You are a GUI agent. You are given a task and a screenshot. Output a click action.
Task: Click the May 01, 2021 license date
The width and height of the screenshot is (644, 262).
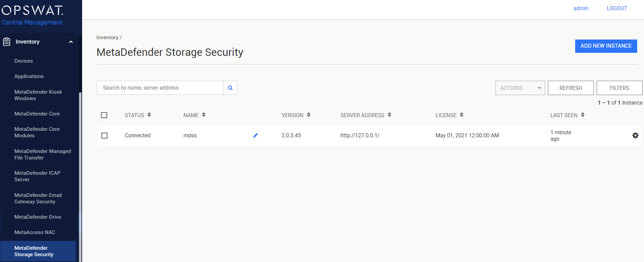[x=467, y=136]
